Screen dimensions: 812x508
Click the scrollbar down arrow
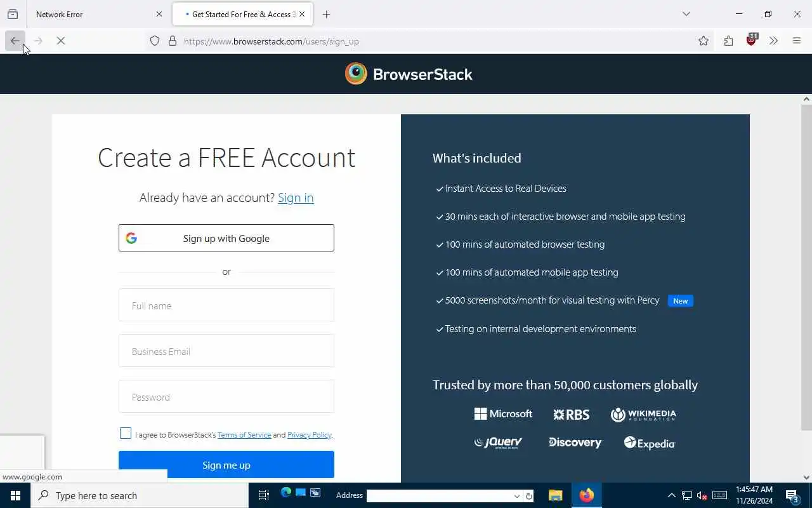[806, 478]
